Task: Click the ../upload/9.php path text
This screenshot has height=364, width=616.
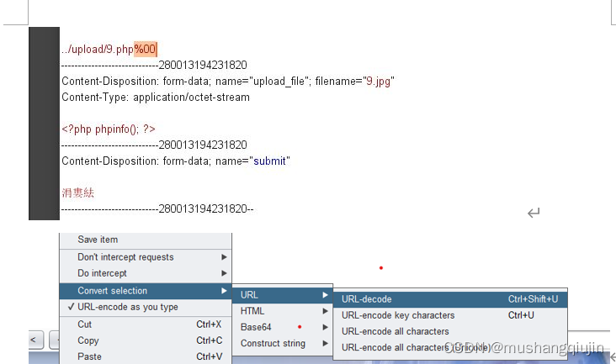Action: 98,50
